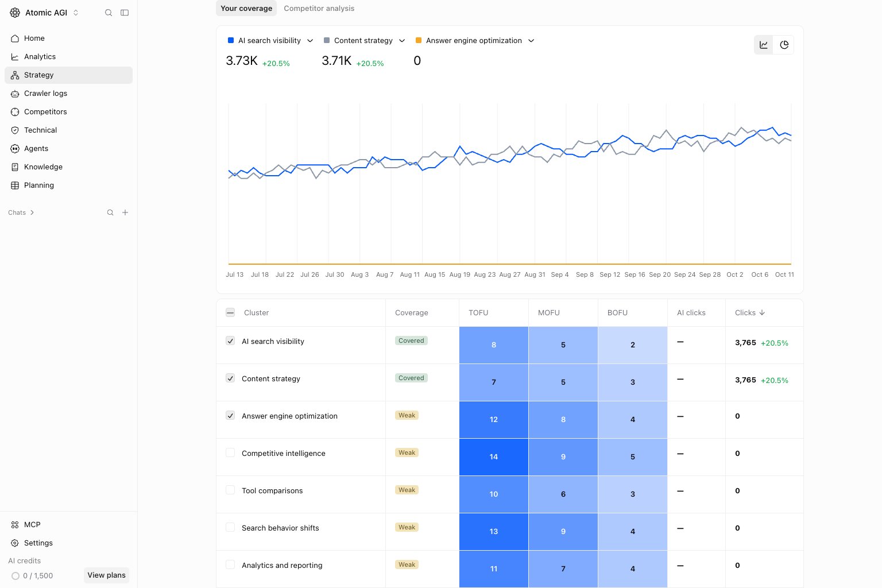
Task: Open Competitors icon in sidebar
Action: click(x=15, y=112)
